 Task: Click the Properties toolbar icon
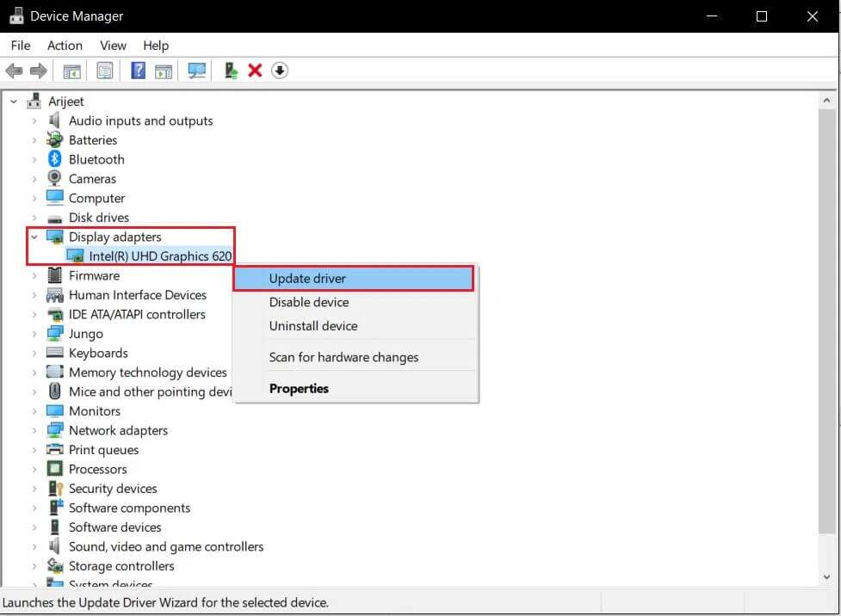105,71
